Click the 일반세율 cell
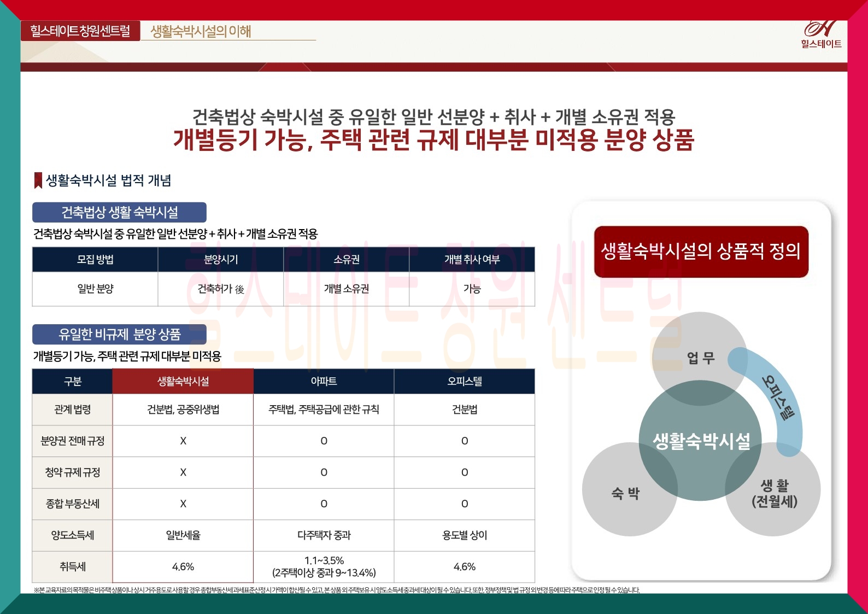The image size is (868, 614). point(183,535)
